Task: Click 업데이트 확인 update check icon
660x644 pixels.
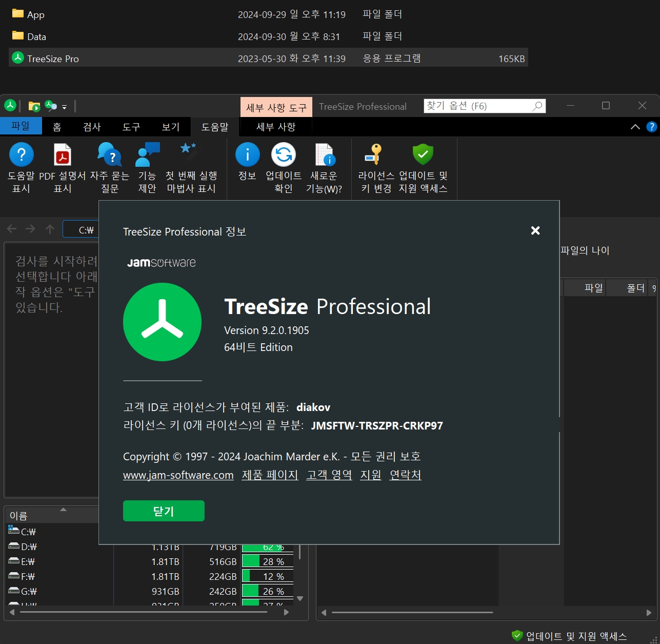Action: click(284, 154)
